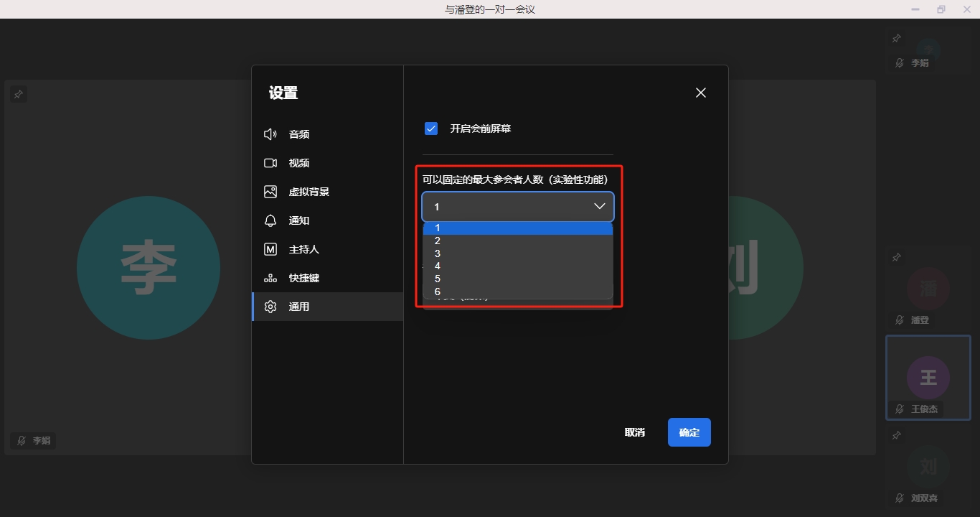Open the 虚拟背景 settings tab
Viewport: 980px width, 517px height.
(x=309, y=192)
